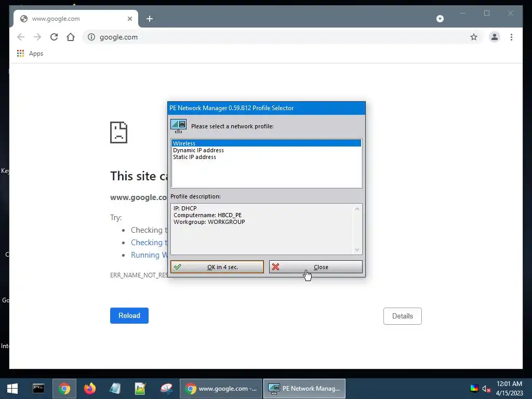Open the Chrome three-dot menu
532x399 pixels.
coord(511,37)
